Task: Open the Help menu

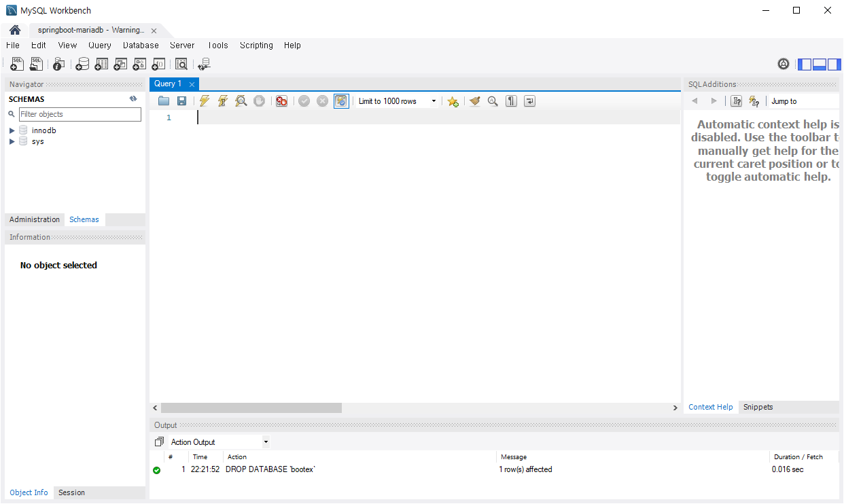Action: [x=293, y=46]
